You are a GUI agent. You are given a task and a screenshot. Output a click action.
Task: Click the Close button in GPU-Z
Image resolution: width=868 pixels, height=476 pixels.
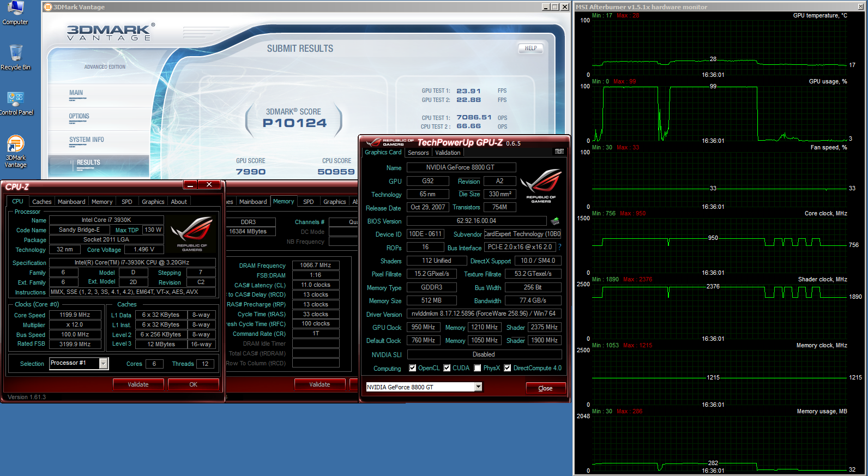(x=545, y=388)
